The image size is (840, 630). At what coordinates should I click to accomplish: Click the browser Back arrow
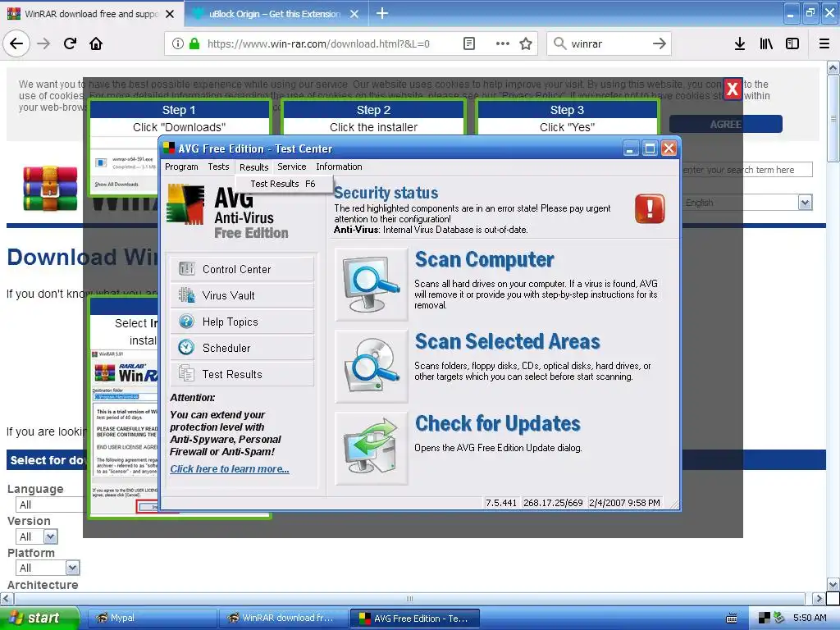16,43
